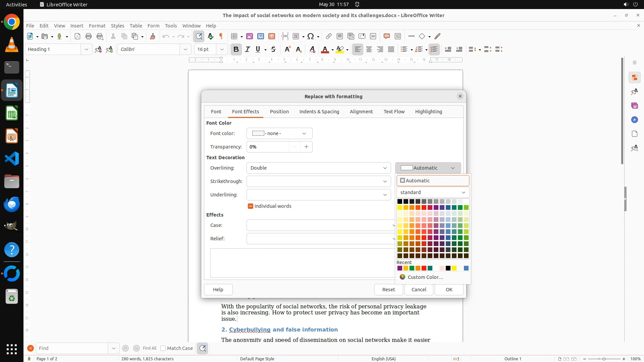The height and width of the screenshot is (362, 644).
Task: Toggle Formatting Marks pilcrow icon
Action: click(x=221, y=36)
